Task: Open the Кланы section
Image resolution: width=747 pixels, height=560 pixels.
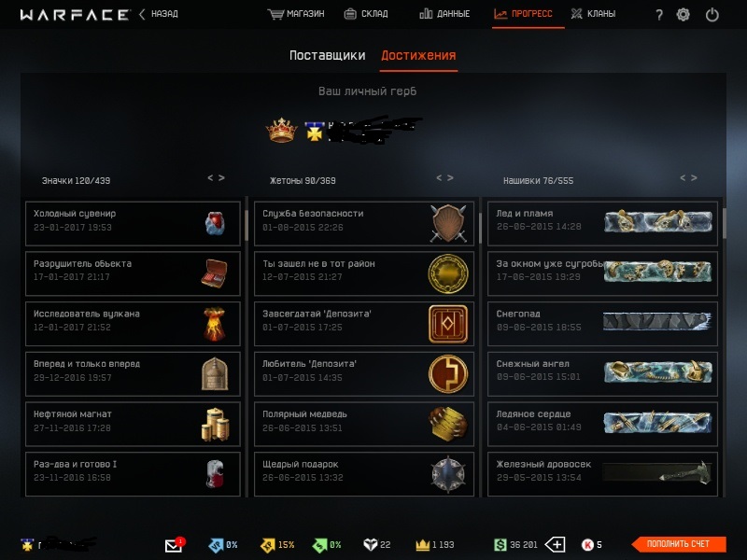Action: point(593,14)
